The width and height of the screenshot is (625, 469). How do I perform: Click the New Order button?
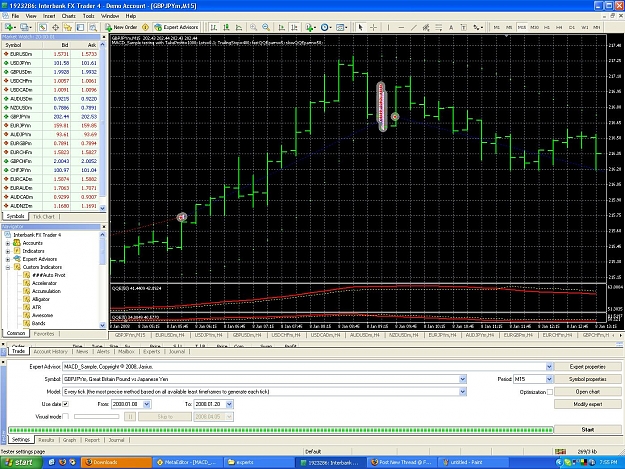click(121, 27)
